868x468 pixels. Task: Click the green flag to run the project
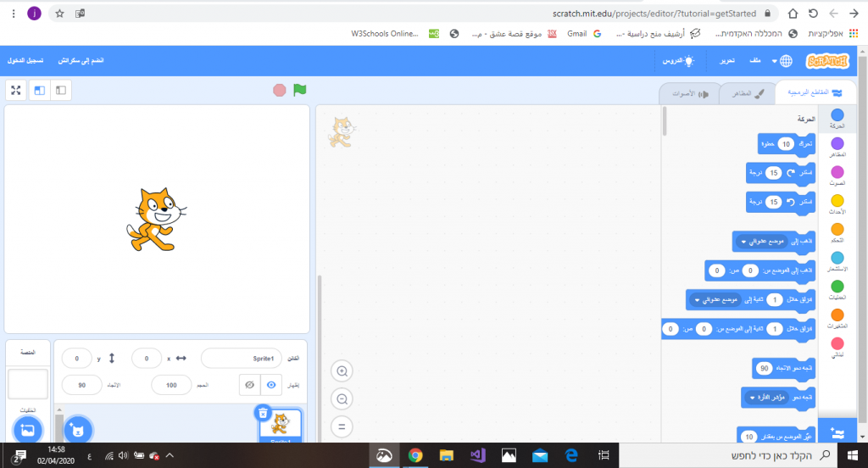[299, 90]
